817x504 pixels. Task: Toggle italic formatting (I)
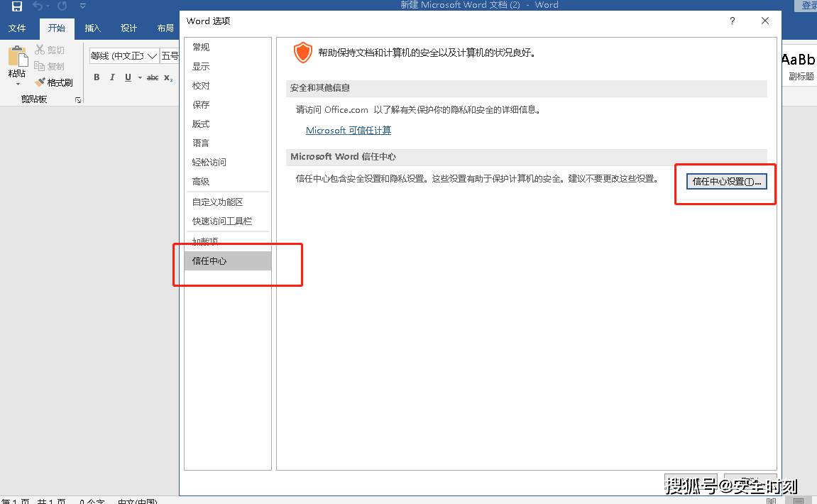click(112, 77)
